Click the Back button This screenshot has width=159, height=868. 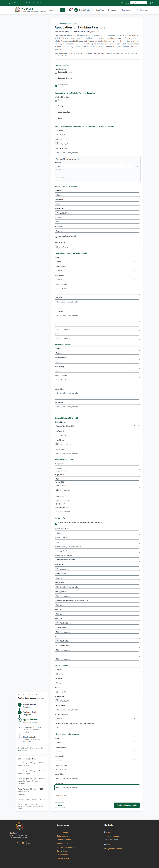59,805
